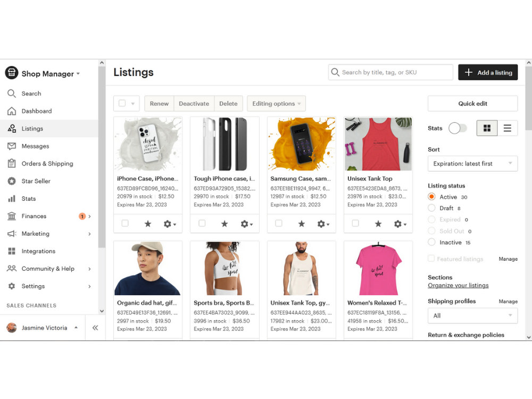
Task: Select the Draft listing status radio
Action: point(431,208)
